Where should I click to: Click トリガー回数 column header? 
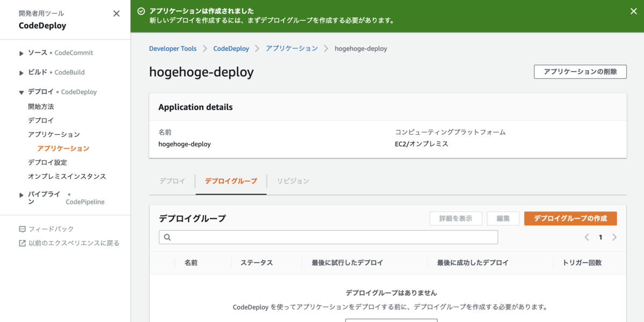pos(582,263)
